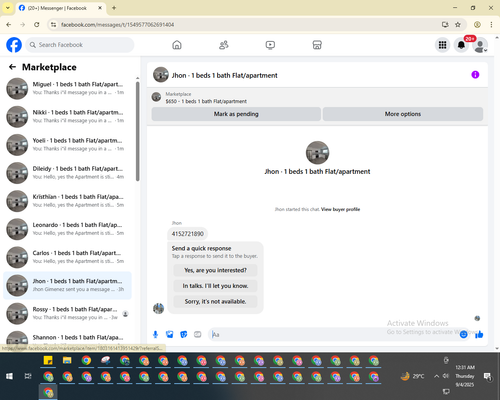Open the emoji picker in message box

coord(464,334)
